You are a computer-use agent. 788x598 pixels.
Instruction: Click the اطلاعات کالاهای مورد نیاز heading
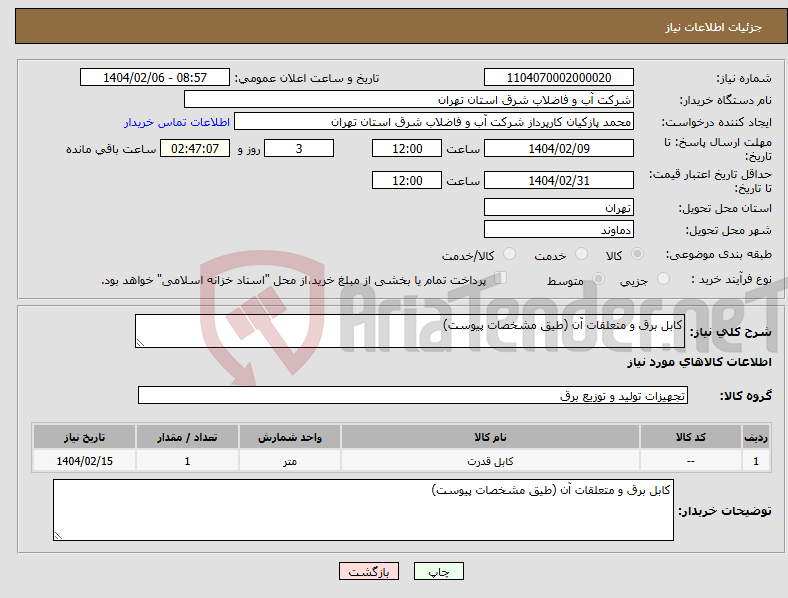(x=699, y=362)
